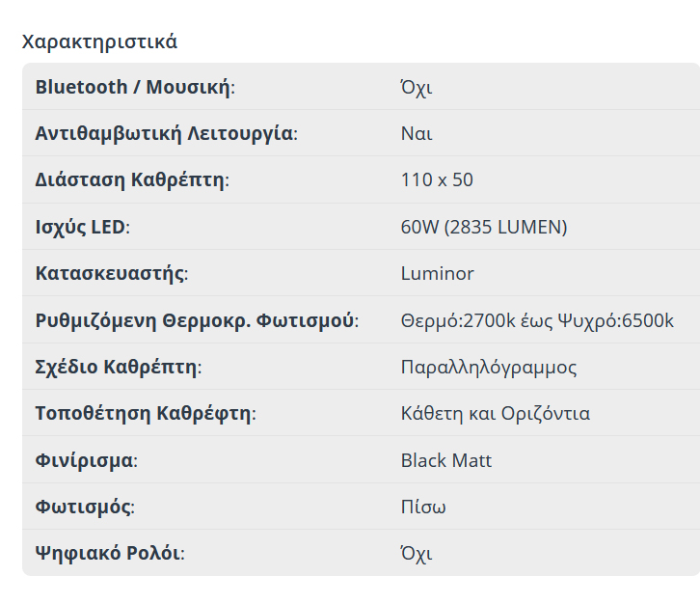700x604 pixels.
Task: Select the Αντιθαμβωτική Λειτουργία label
Action: click(x=165, y=133)
